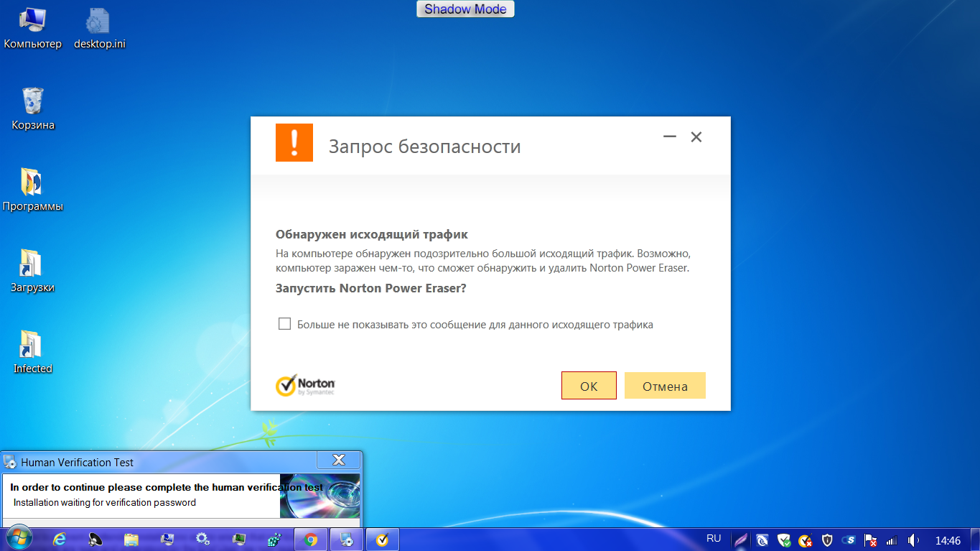The height and width of the screenshot is (551, 980).
Task: Click the blue swirl tray icon
Action: 762,540
